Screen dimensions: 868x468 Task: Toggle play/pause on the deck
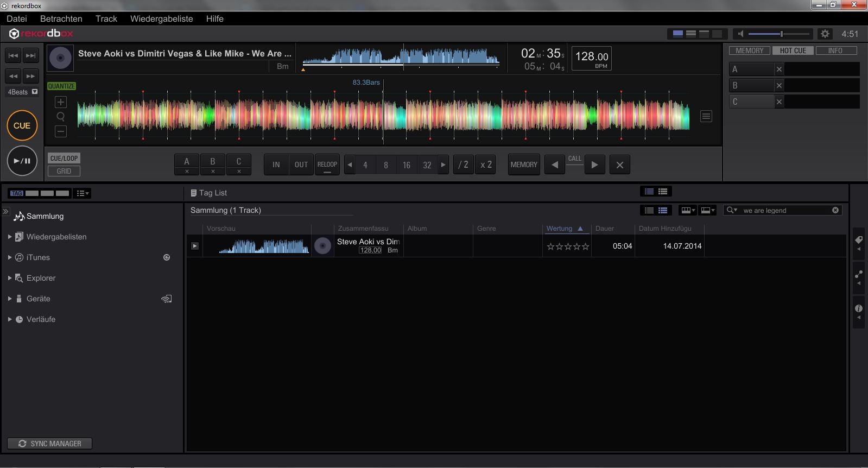click(22, 161)
